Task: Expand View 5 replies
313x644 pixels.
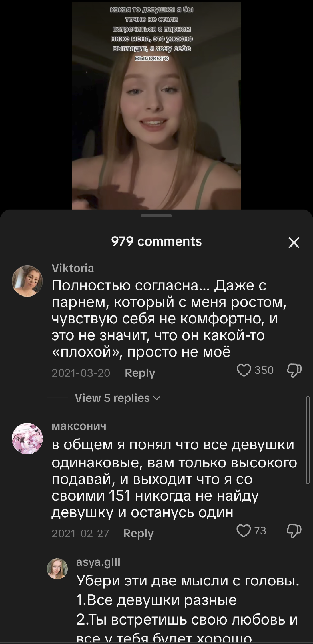Action: [118, 398]
